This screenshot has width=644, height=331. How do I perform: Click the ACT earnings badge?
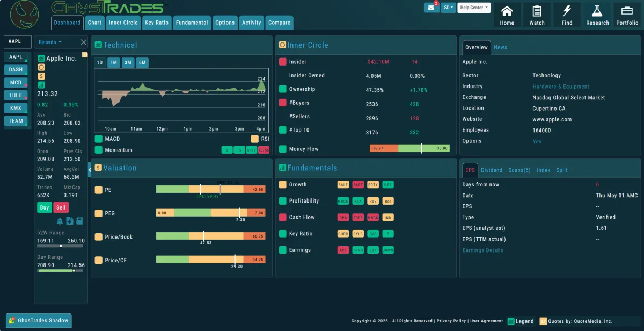(343, 250)
